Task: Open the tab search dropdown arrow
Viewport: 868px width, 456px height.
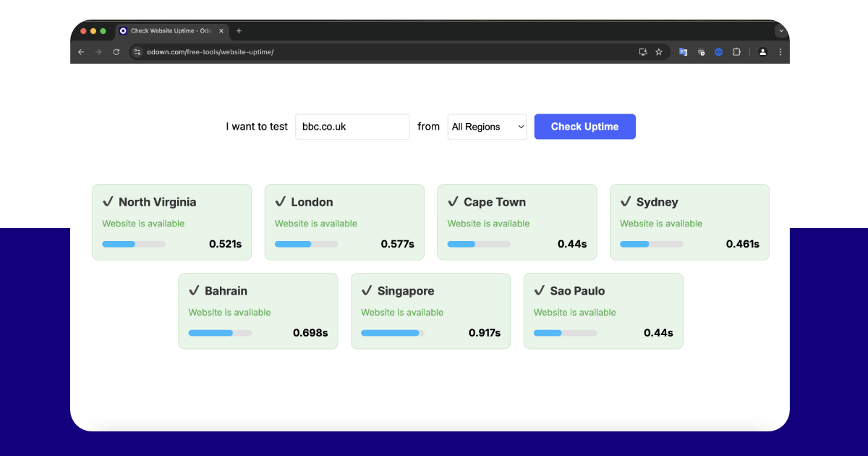Action: click(781, 31)
